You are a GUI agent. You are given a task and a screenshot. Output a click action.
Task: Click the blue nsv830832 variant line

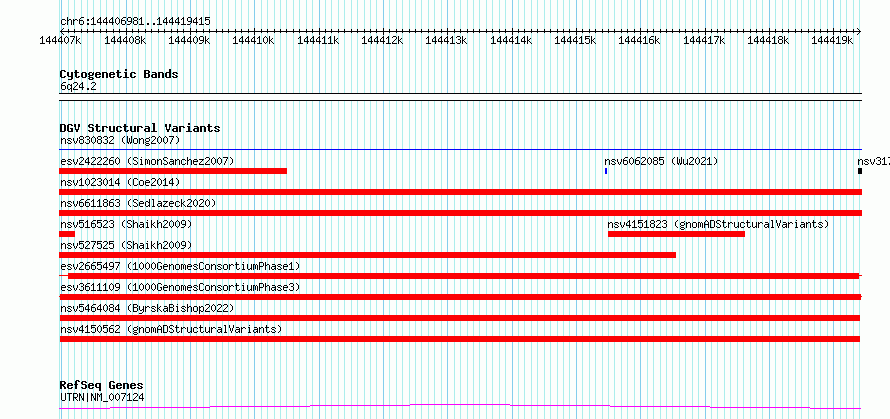[461, 150]
